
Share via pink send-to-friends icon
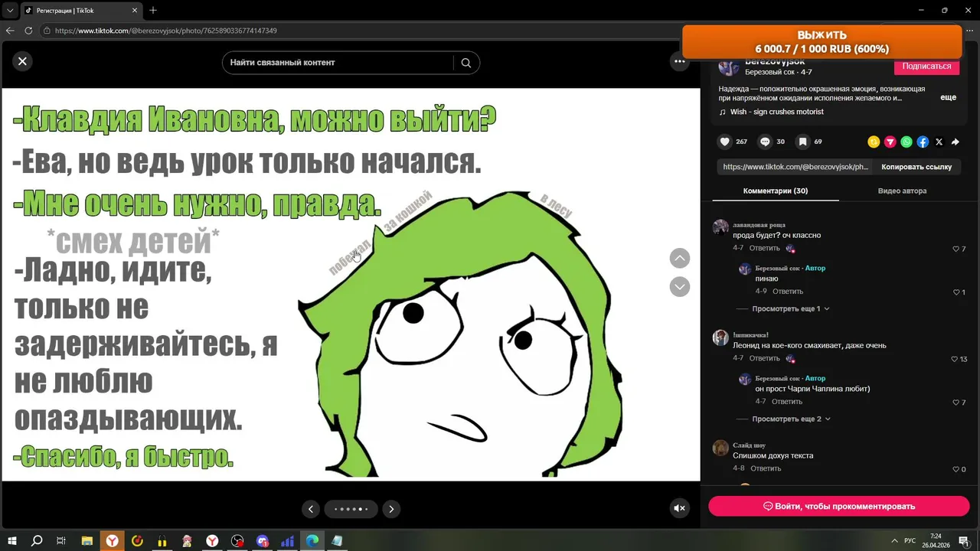[x=890, y=142]
